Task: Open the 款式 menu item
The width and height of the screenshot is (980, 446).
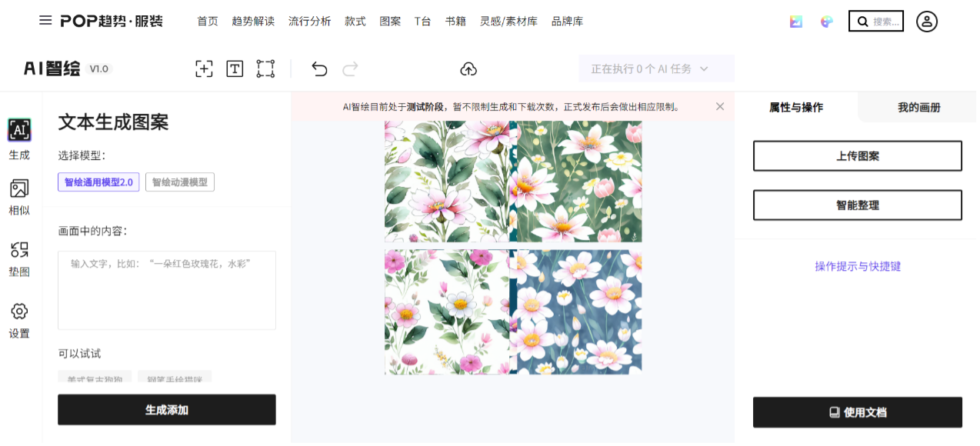Action: pos(355,22)
